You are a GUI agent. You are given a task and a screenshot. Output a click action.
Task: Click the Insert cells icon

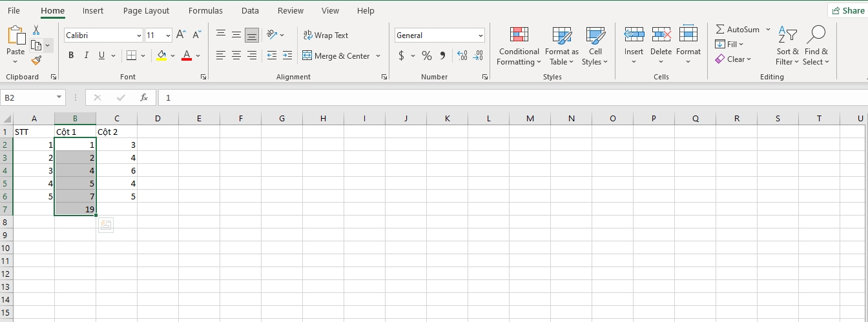coord(634,35)
